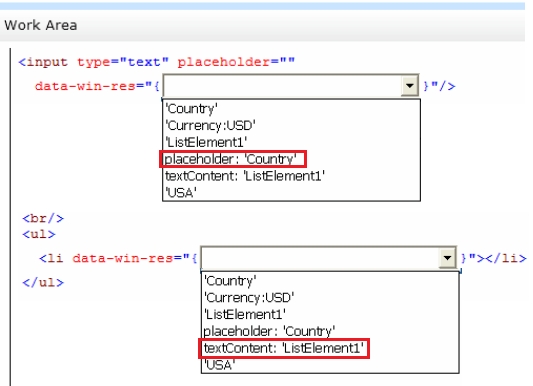Click the Work Area header label

click(x=41, y=25)
